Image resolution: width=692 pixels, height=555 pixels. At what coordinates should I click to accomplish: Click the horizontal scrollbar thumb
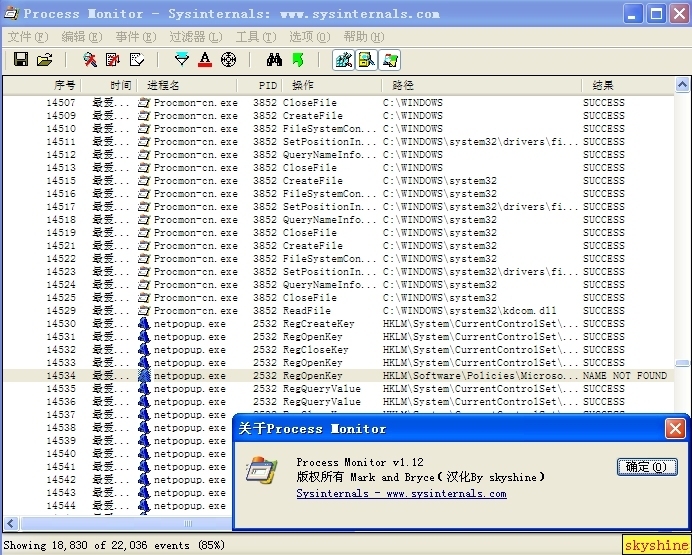(x=126, y=523)
